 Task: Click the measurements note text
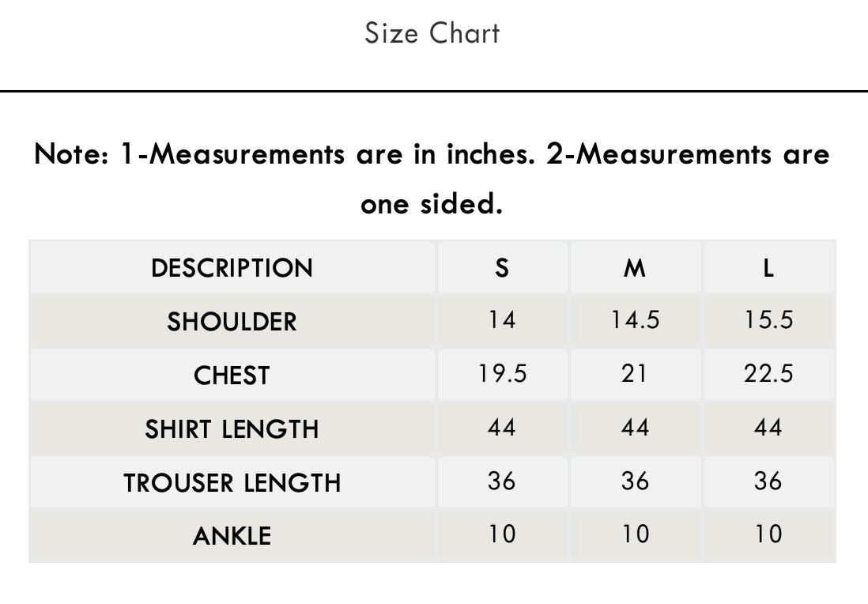pos(432,178)
